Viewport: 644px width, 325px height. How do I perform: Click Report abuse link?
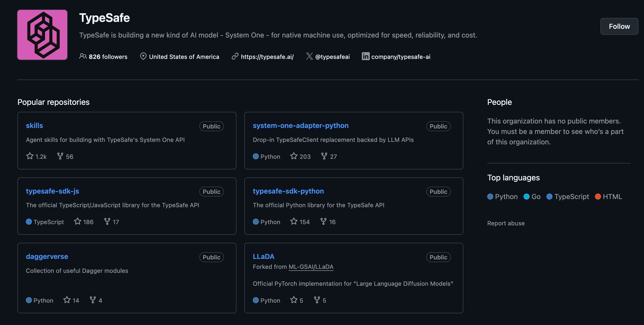pyautogui.click(x=506, y=223)
